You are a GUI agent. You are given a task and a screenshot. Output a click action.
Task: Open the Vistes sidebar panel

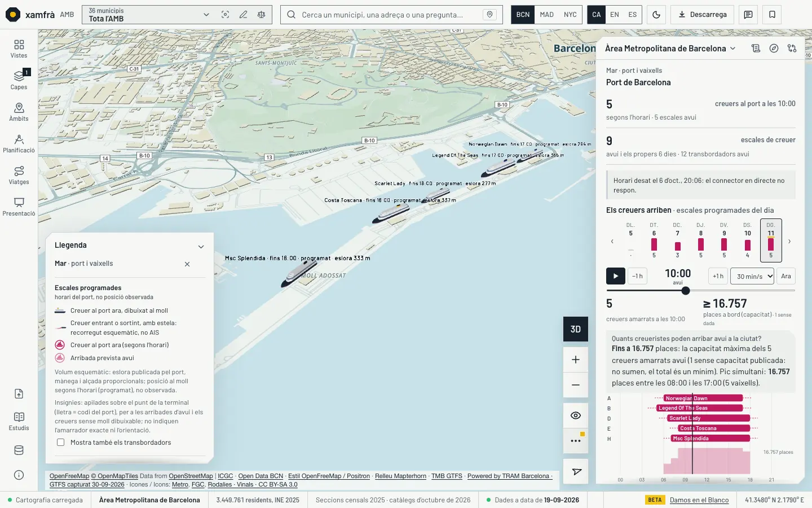click(x=19, y=49)
